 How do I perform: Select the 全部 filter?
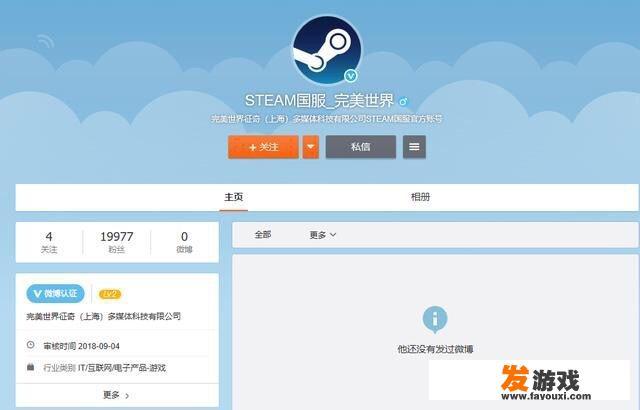click(x=262, y=235)
